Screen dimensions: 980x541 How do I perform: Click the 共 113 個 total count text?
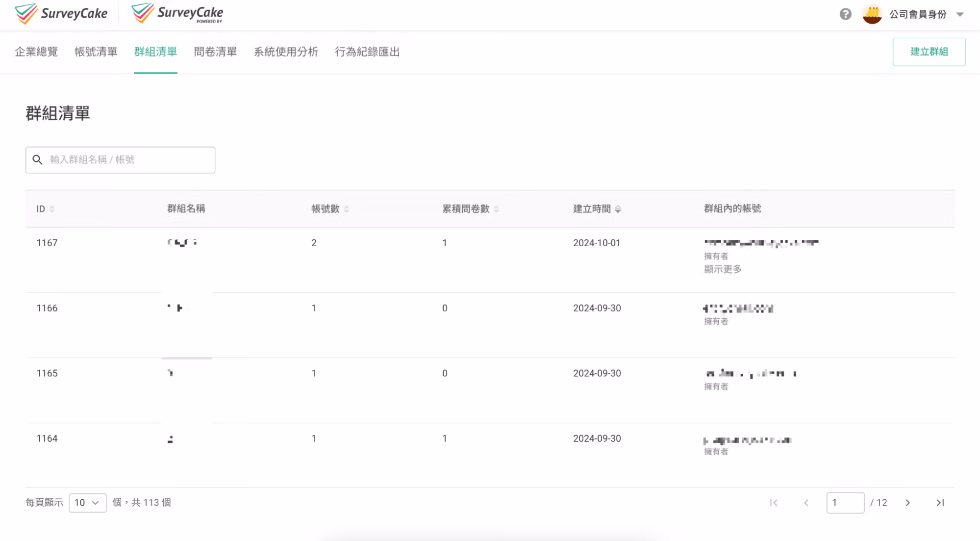click(x=151, y=503)
